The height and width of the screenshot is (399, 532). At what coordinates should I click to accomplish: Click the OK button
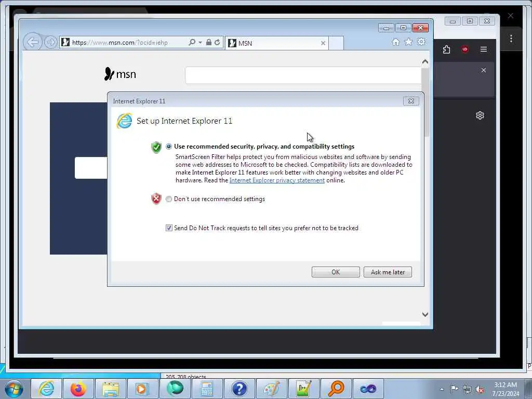coord(336,272)
